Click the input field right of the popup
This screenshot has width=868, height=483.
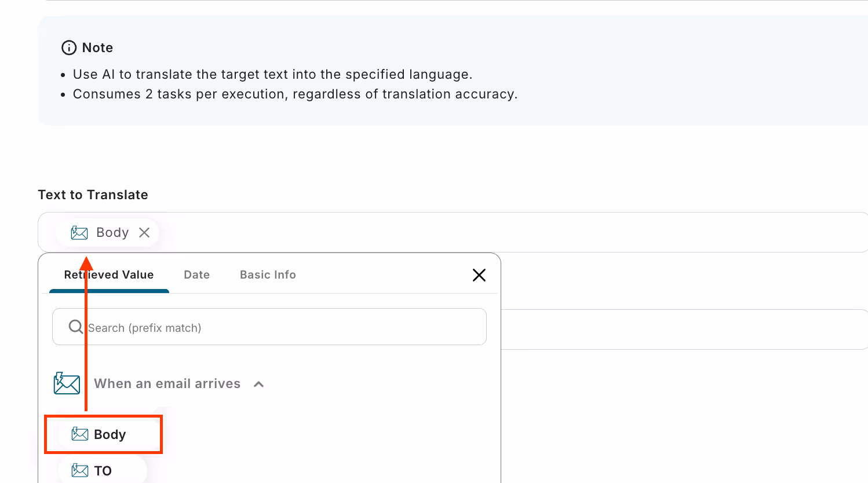tap(684, 329)
